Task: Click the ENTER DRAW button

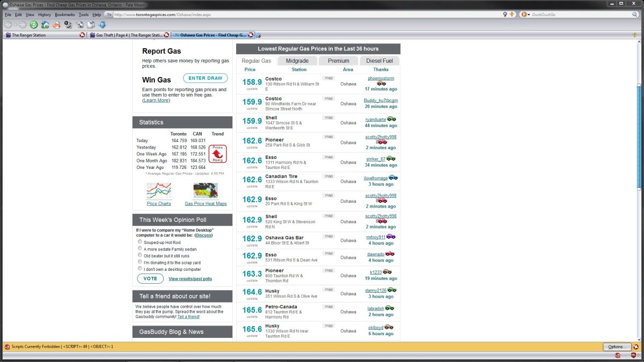Action: pyautogui.click(x=205, y=78)
